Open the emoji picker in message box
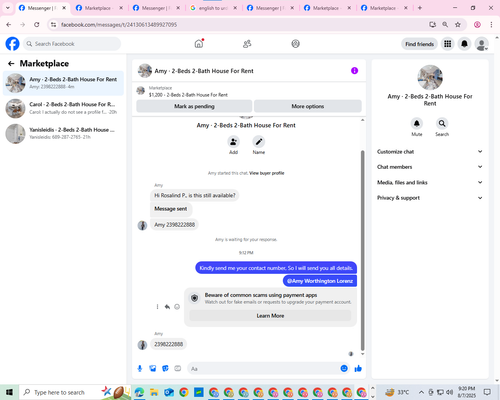500x400 pixels. [x=344, y=368]
